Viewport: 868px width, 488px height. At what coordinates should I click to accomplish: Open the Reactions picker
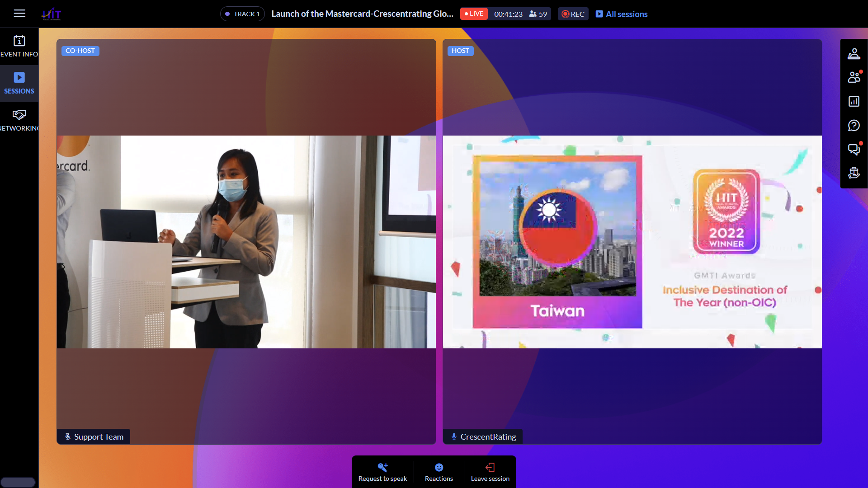pyautogui.click(x=439, y=472)
